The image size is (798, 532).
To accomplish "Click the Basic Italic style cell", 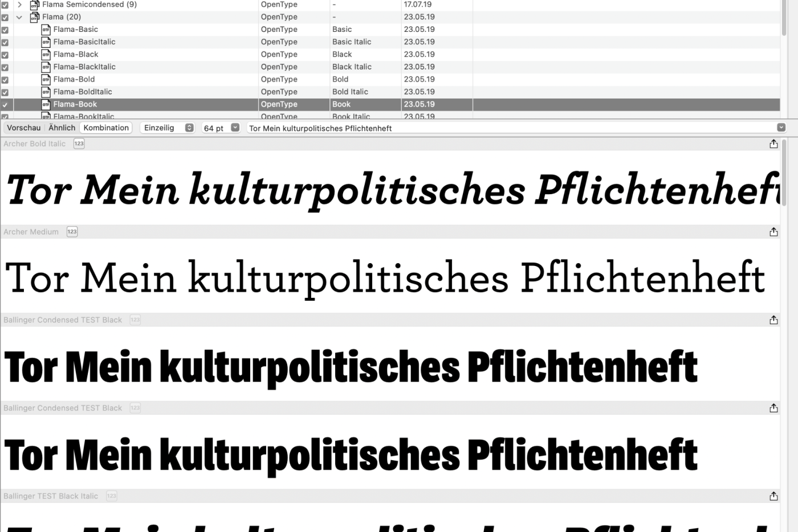I will [x=352, y=42].
